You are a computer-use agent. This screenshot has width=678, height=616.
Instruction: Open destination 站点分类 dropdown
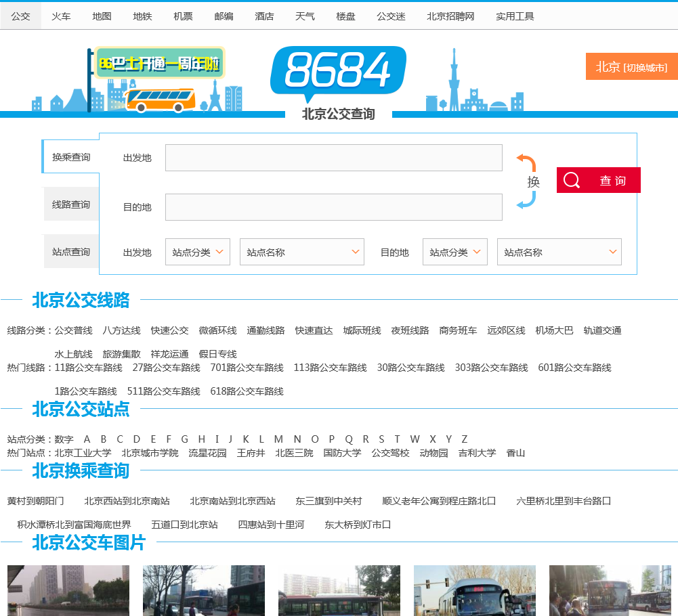(x=455, y=252)
